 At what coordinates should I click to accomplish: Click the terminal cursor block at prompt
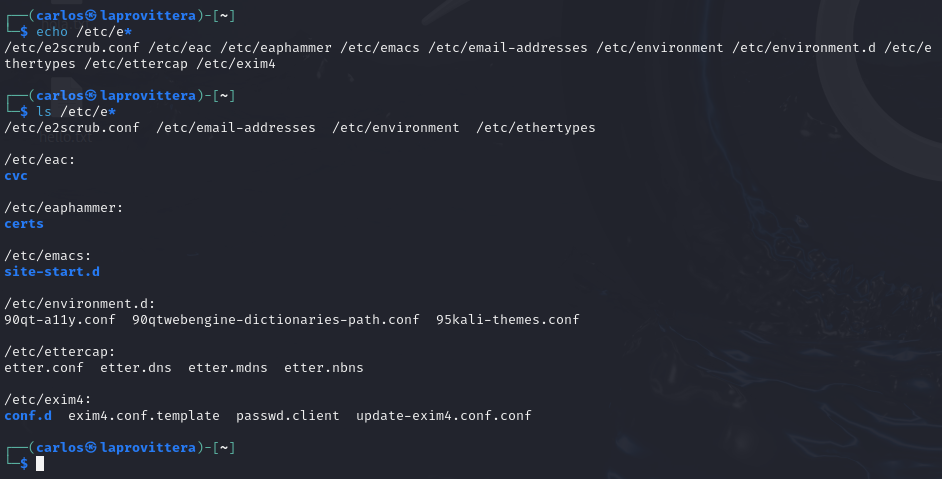pyautogui.click(x=40, y=463)
